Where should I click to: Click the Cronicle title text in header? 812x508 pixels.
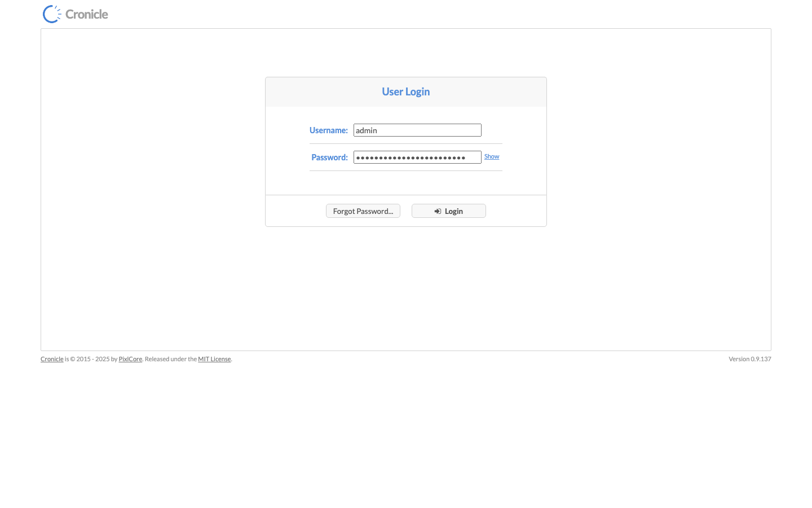coord(87,14)
